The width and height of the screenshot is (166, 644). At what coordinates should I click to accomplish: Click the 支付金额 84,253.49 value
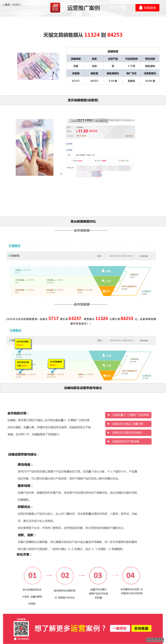pyautogui.click(x=51, y=377)
